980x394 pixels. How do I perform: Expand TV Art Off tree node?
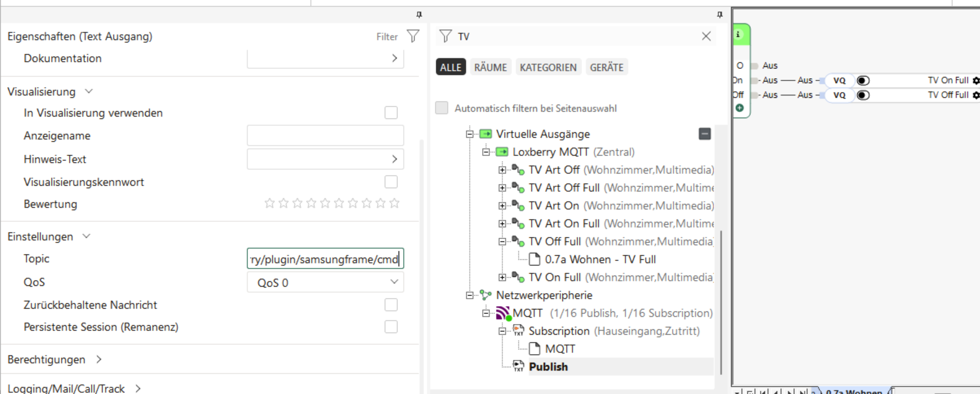[x=502, y=170]
